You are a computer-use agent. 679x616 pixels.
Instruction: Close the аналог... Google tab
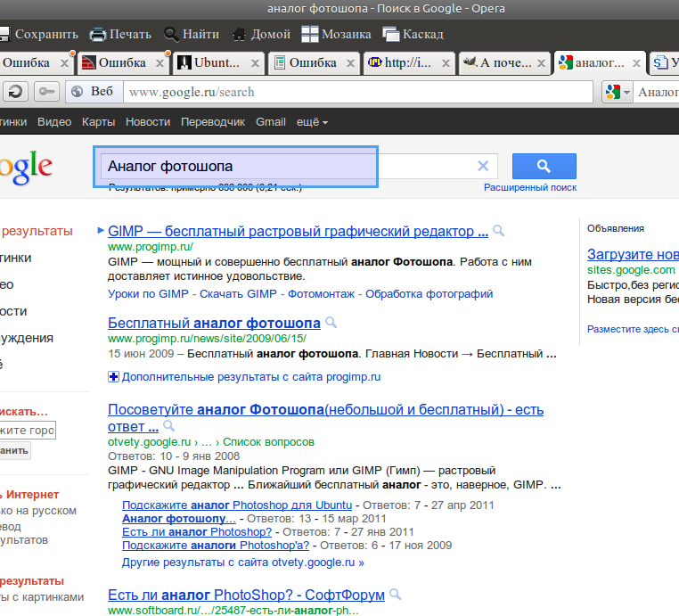click(636, 63)
